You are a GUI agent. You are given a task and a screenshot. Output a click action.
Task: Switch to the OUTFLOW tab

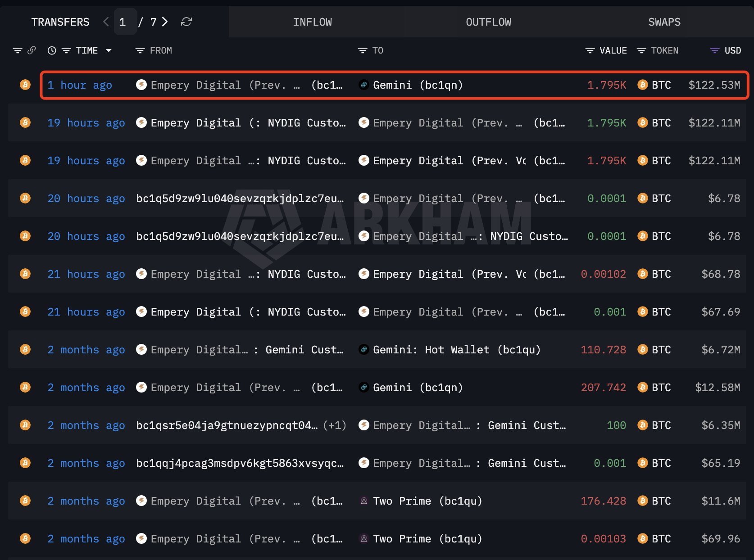[x=488, y=22]
